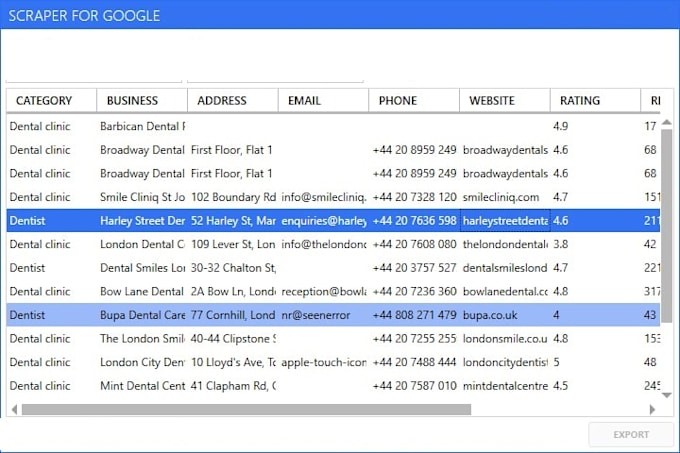Click the EXPORT button
The image size is (680, 453).
click(x=631, y=434)
